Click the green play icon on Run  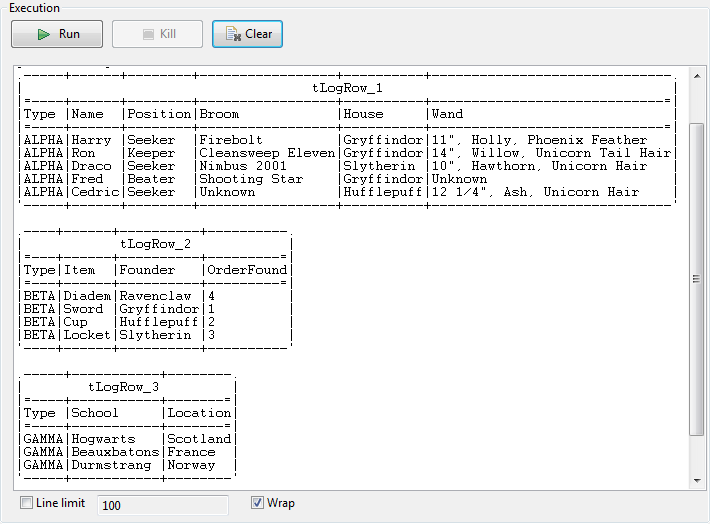click(x=43, y=34)
